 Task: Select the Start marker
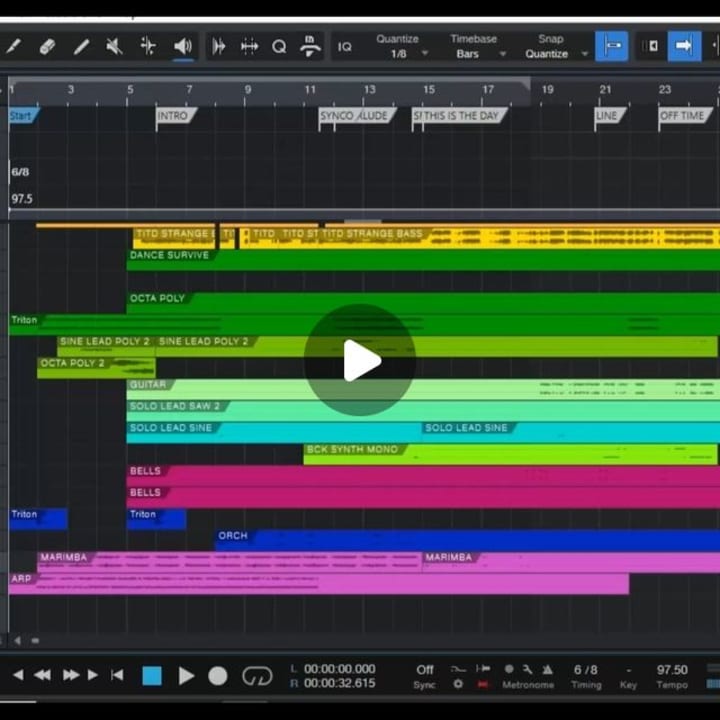click(x=23, y=116)
